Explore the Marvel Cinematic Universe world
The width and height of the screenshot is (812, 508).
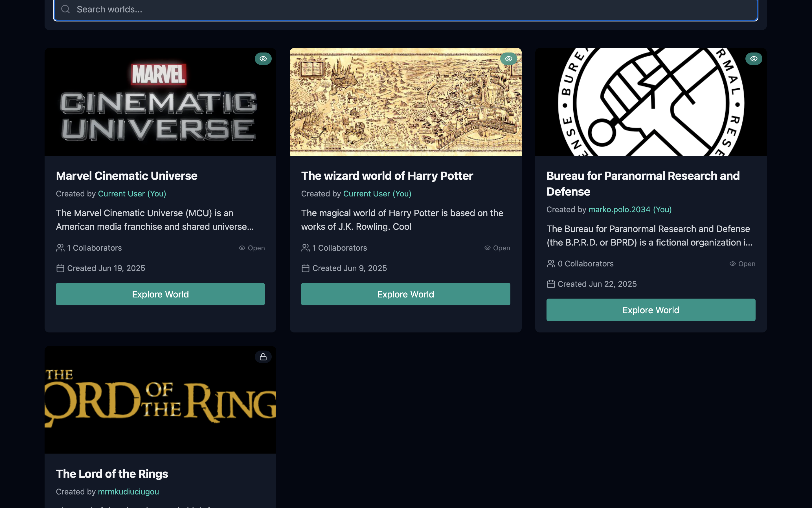(160, 294)
